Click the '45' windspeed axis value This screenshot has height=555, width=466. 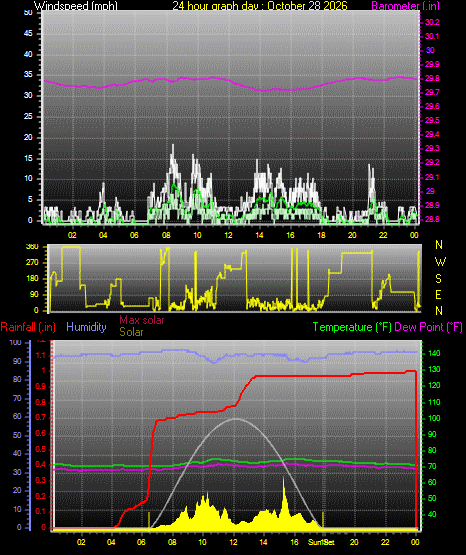click(28, 34)
